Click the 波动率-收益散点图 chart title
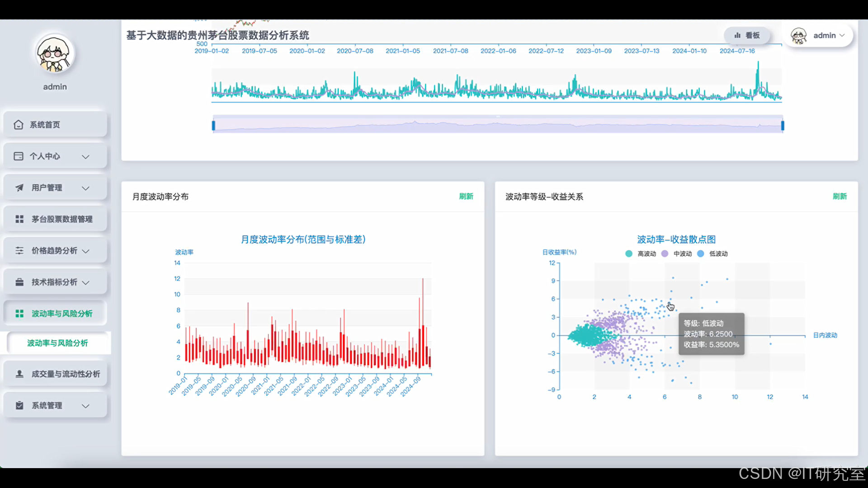Screen dimensions: 868x488 tap(676, 239)
